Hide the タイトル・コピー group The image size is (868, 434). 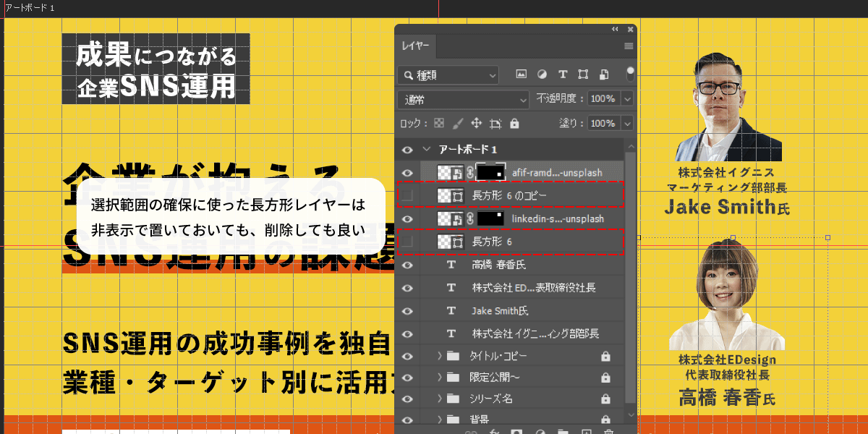pyautogui.click(x=407, y=357)
